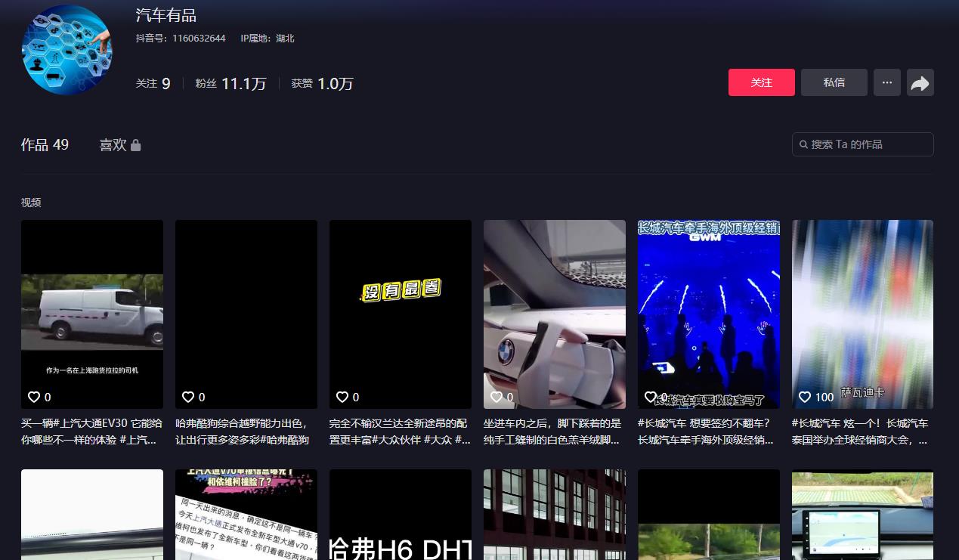The height and width of the screenshot is (560, 959).
Task: Click the 汽车有品 account name
Action: pos(166,15)
